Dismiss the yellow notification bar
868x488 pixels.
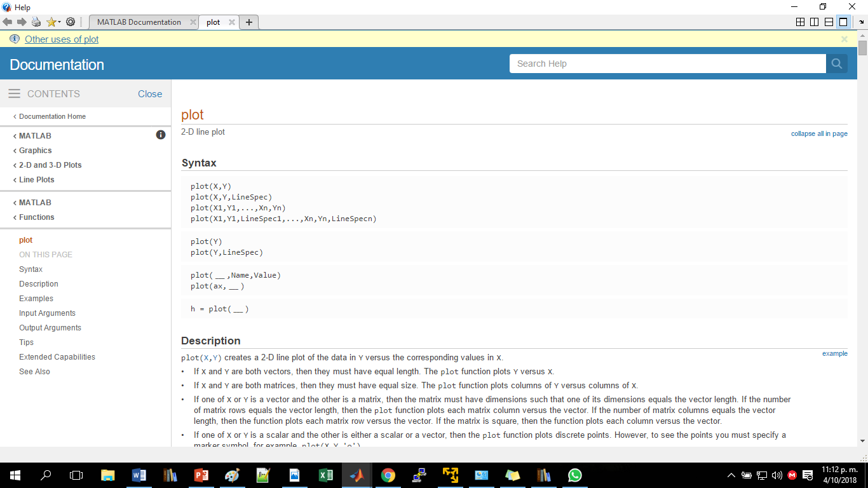click(844, 39)
